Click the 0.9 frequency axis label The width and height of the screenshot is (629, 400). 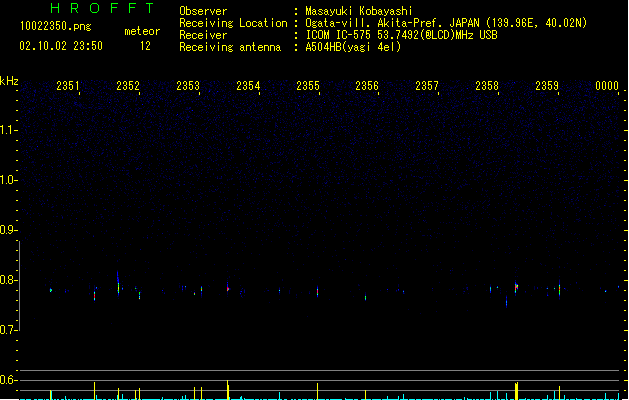coord(8,230)
